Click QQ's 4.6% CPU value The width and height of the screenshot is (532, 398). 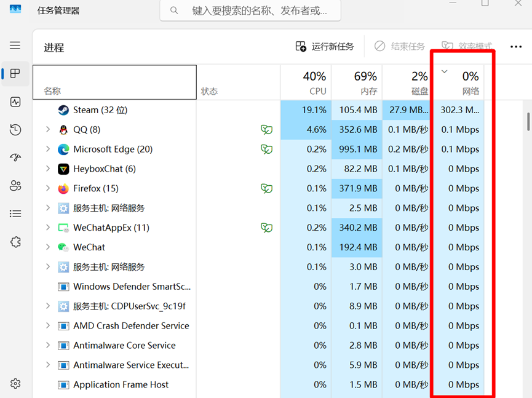click(x=316, y=130)
